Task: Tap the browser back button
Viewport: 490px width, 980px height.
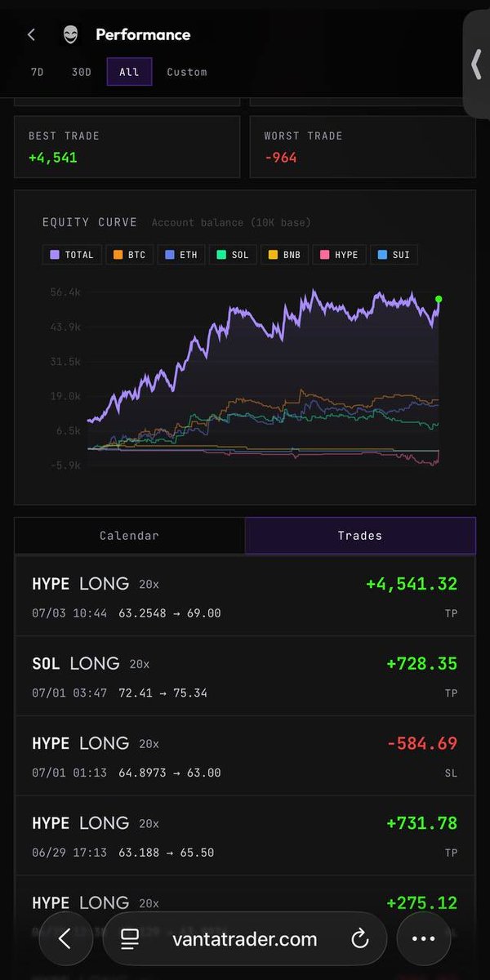Action: [65, 938]
